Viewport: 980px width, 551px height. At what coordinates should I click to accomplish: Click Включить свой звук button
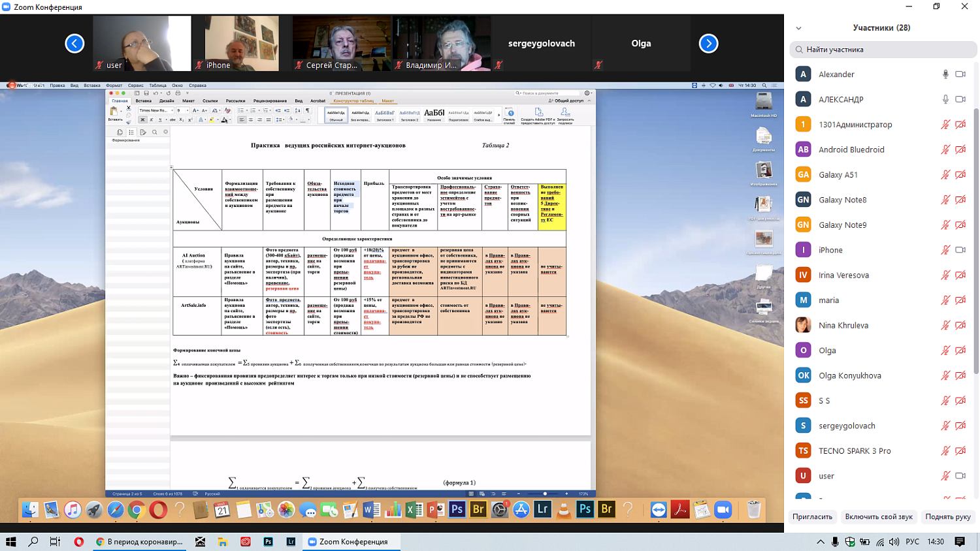[x=879, y=516]
